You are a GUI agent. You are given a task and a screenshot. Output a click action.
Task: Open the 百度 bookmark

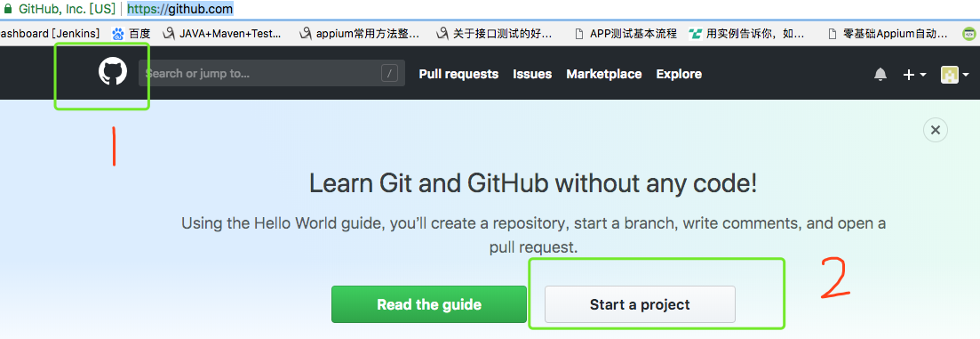131,34
